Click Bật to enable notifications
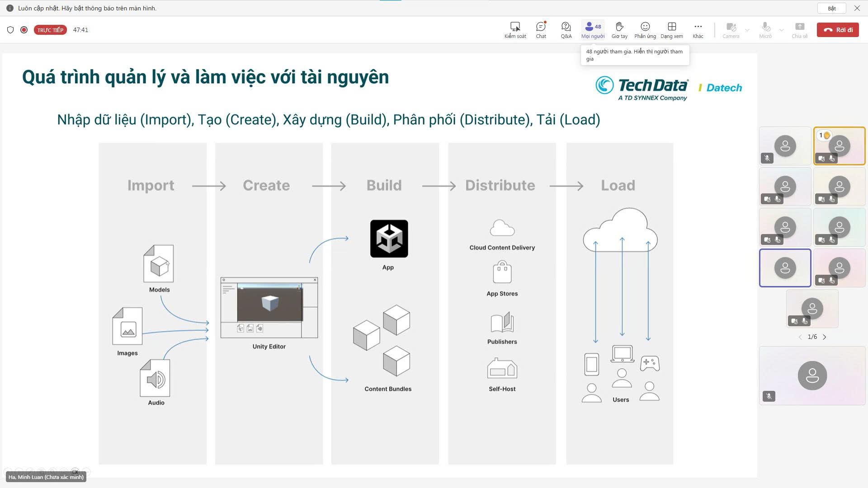The width and height of the screenshot is (868, 488). click(x=832, y=8)
